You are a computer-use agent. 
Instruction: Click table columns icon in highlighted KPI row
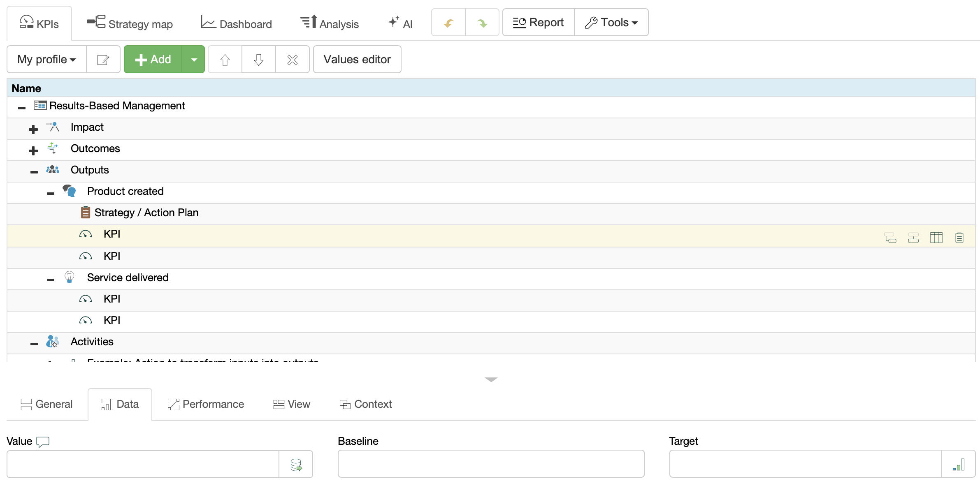[936, 238]
